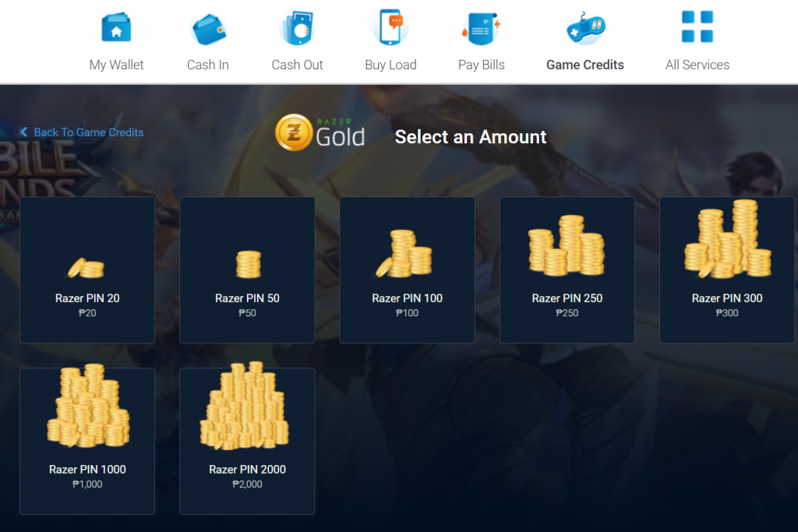Image resolution: width=798 pixels, height=532 pixels.
Task: Click the My Wallet house icon
Action: click(x=116, y=27)
